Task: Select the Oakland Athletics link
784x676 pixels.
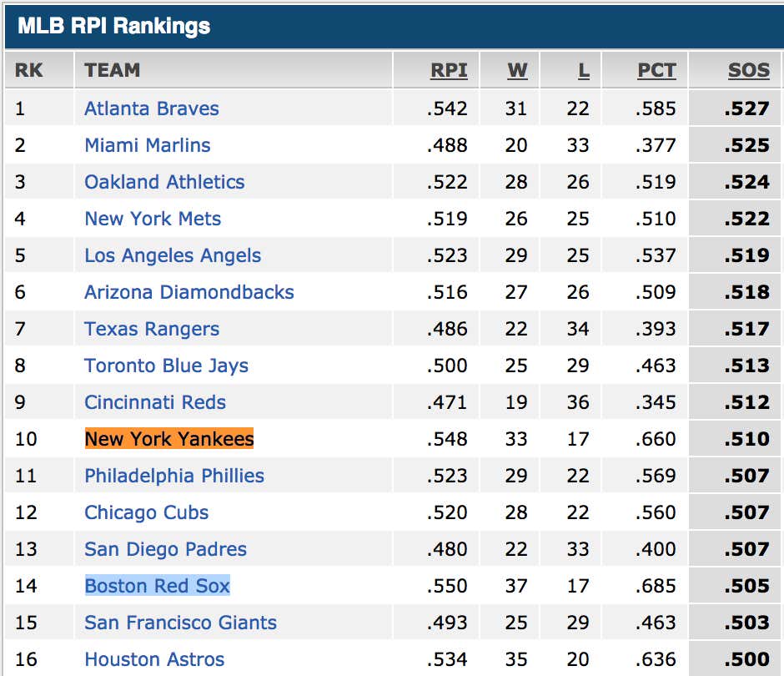Action: pos(164,182)
